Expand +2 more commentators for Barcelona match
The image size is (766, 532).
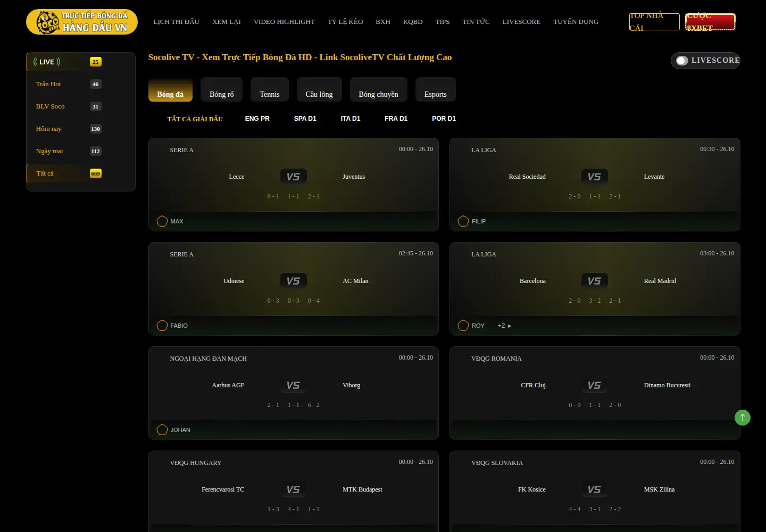coord(504,326)
